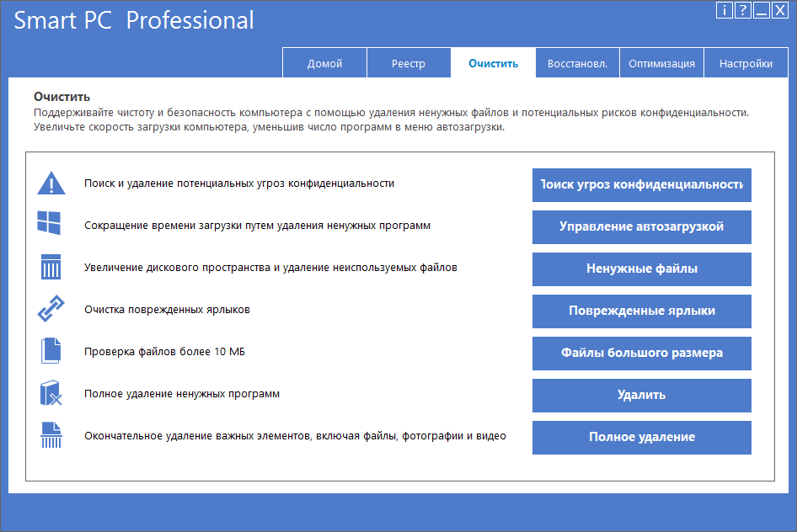Go to the Восстановл. tab

click(577, 63)
